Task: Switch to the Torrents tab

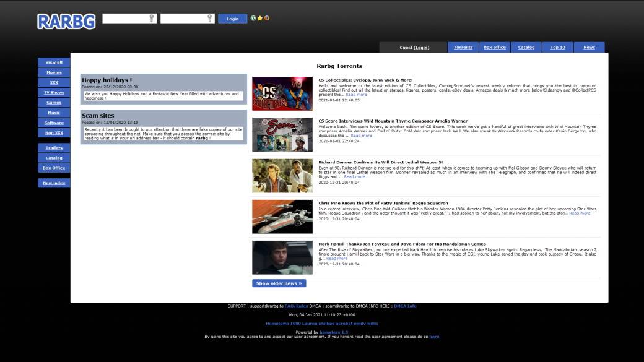Action: point(463,48)
